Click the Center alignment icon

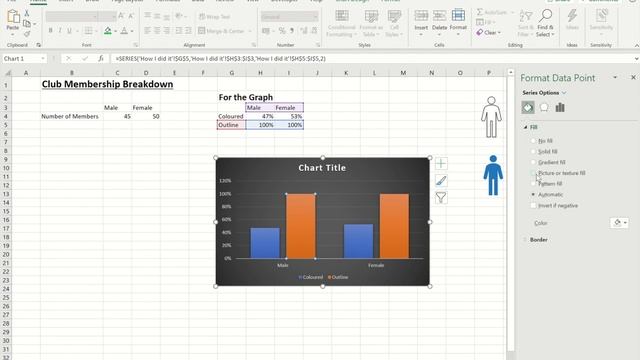pyautogui.click(x=157, y=31)
